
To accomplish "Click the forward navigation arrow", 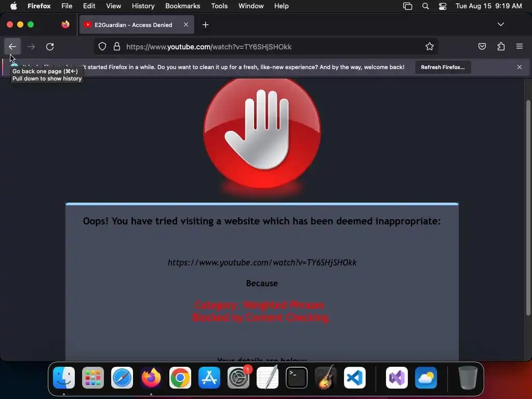I will [31, 46].
